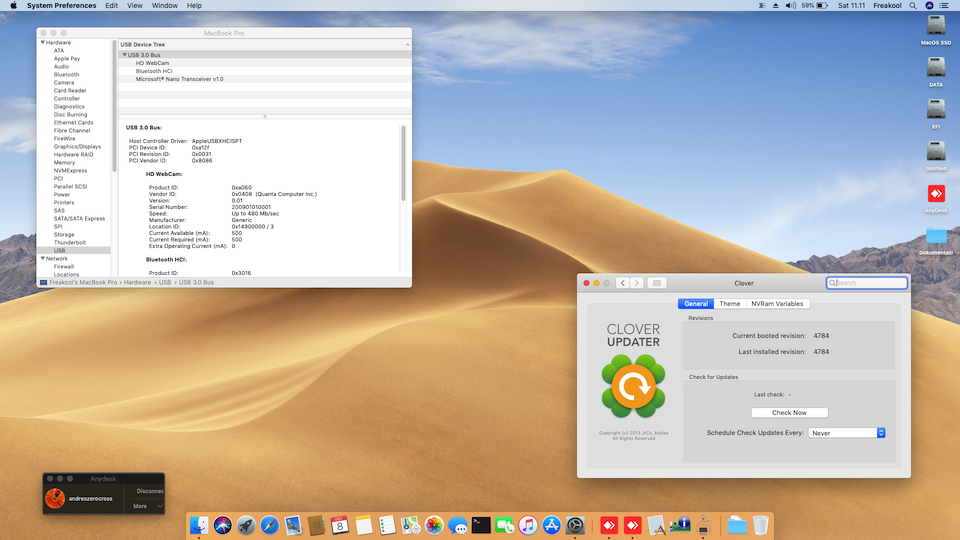Image resolution: width=960 pixels, height=540 pixels.
Task: Collapse the Hardware section in the sidebar
Action: pyautogui.click(x=42, y=43)
